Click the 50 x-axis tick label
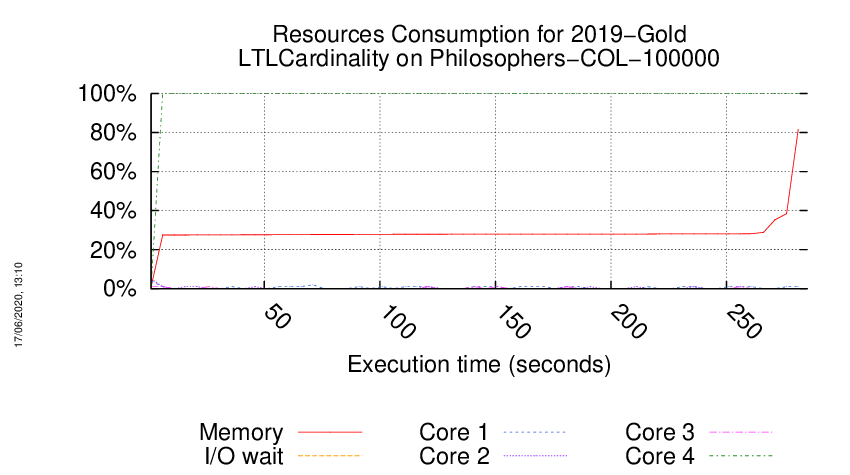The width and height of the screenshot is (850, 475). click(x=277, y=317)
